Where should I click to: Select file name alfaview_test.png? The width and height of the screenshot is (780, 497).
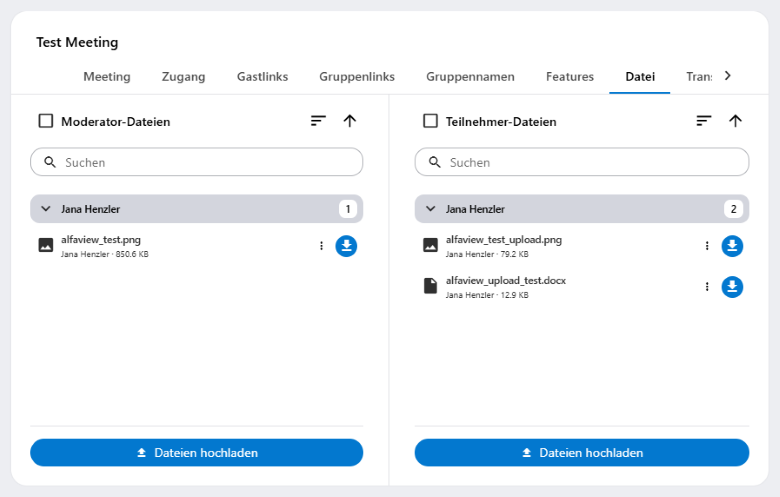coord(101,240)
